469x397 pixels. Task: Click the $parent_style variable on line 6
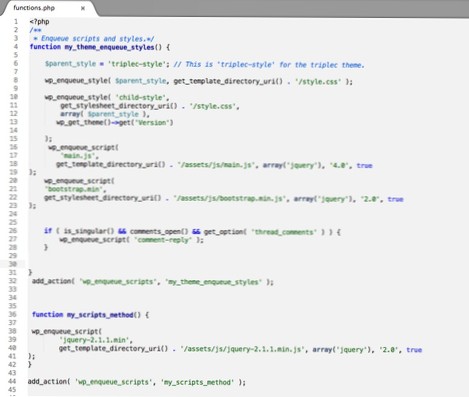[70, 64]
